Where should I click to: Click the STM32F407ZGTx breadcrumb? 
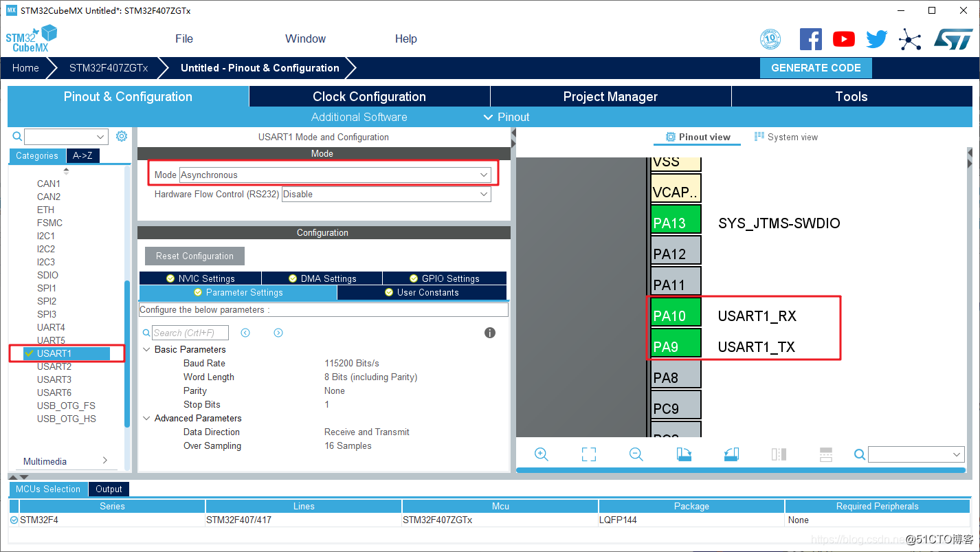point(109,68)
